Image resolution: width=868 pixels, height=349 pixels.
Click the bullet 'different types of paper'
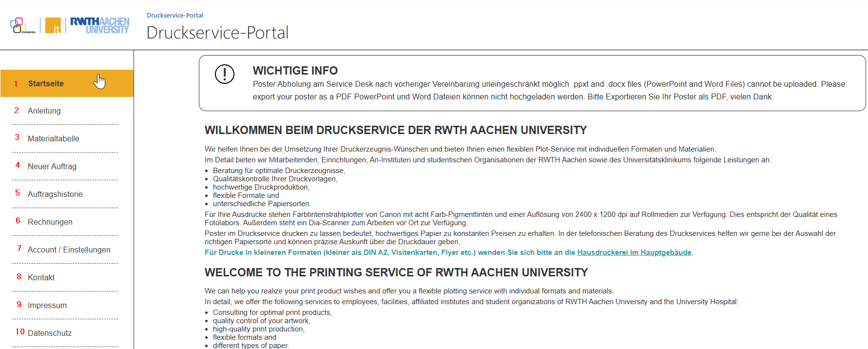pos(251,346)
